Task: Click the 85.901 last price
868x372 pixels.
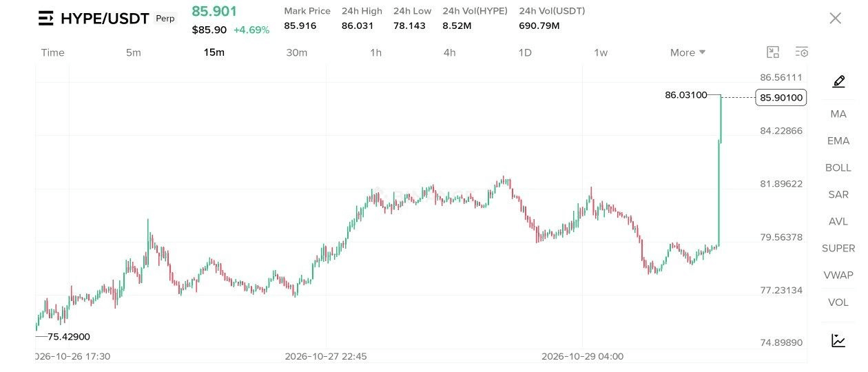Action: (214, 12)
